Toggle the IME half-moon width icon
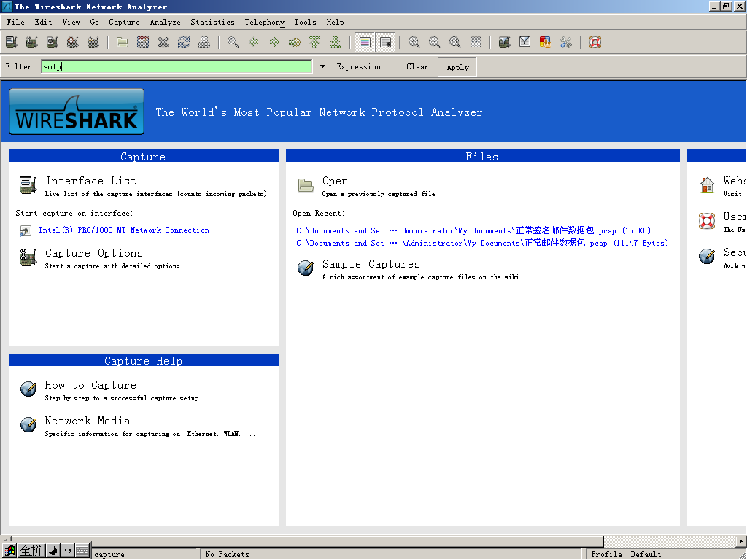The width and height of the screenshot is (747, 560). (x=53, y=551)
